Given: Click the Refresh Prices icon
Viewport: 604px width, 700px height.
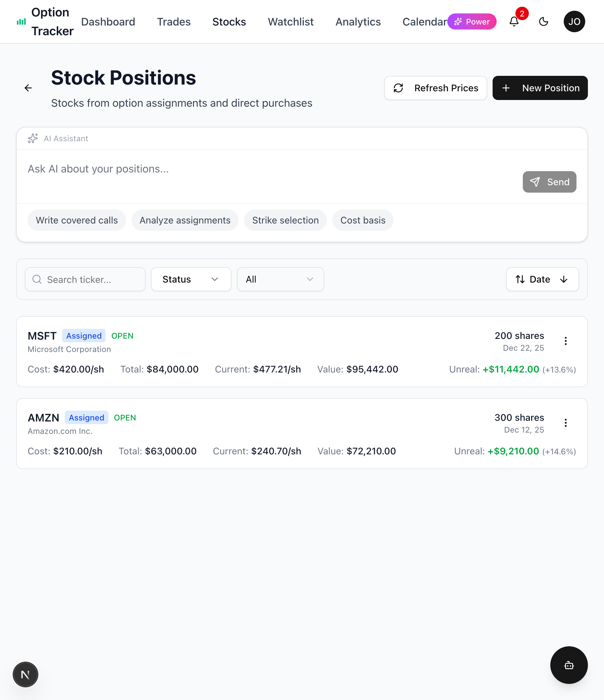Looking at the screenshot, I should [399, 88].
